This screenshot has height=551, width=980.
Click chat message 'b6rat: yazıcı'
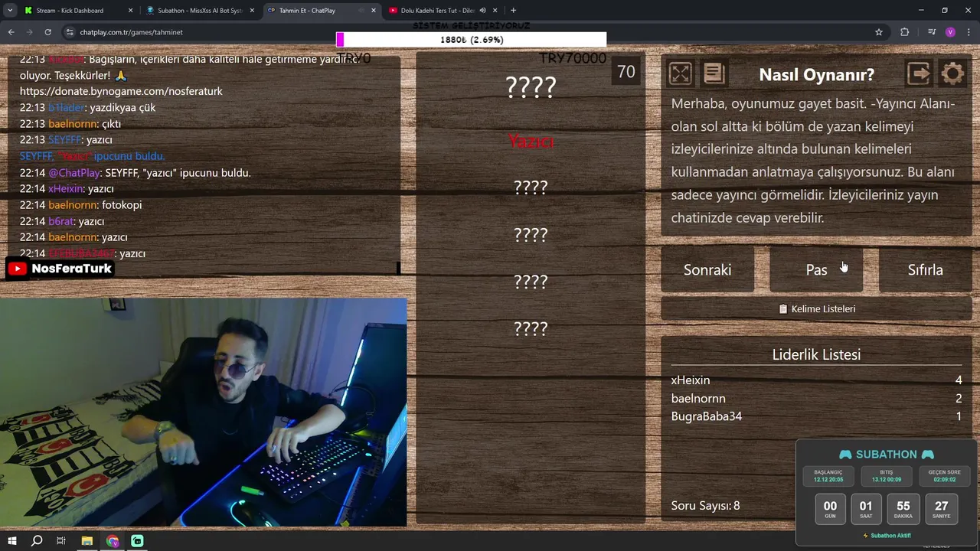(62, 221)
